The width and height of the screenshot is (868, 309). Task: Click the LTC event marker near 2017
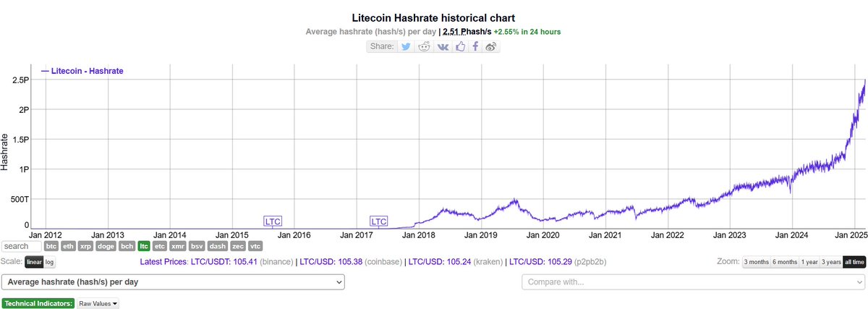tap(379, 221)
